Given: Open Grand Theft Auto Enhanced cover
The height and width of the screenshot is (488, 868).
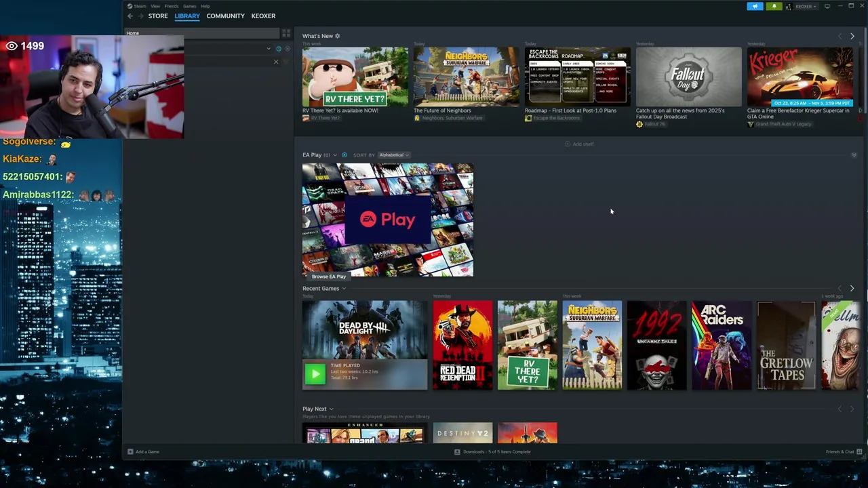Looking at the screenshot, I should (x=365, y=433).
